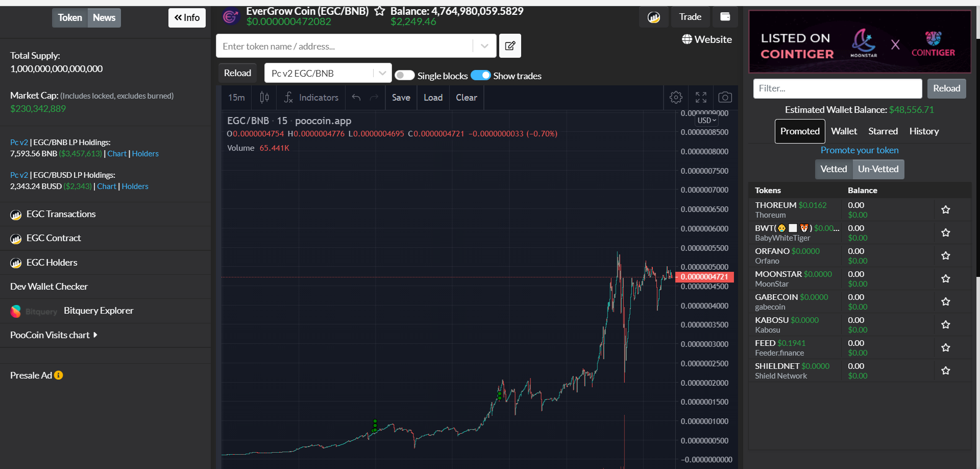Star the EverGrow Coin token in header

pyautogui.click(x=379, y=11)
